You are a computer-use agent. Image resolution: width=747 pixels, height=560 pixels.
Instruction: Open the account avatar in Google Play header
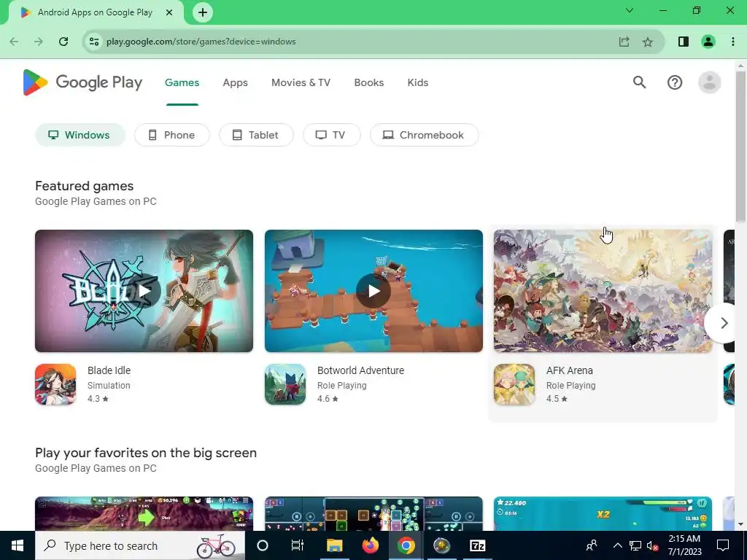coord(709,82)
